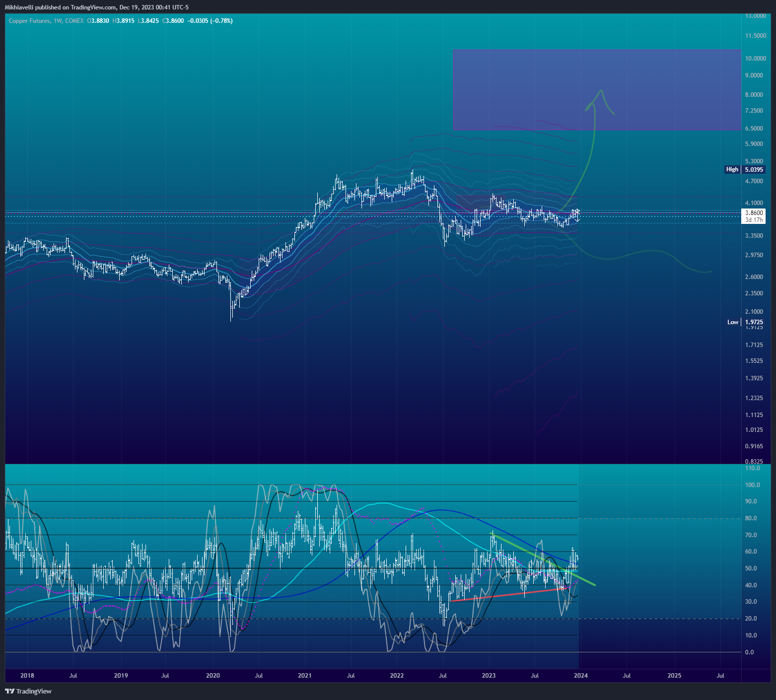Screen dimensions: 776x700
Task: Click the 1.3925 price axis label
Action: click(x=754, y=378)
